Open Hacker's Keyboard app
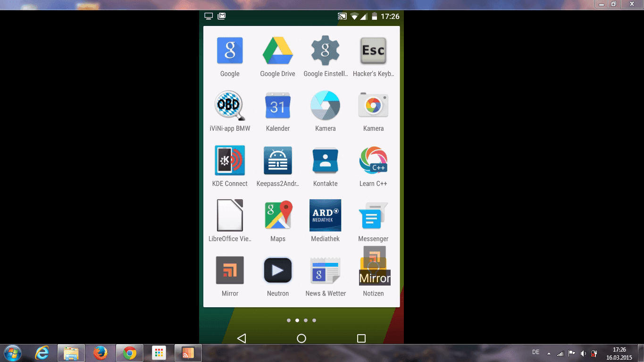 373,51
